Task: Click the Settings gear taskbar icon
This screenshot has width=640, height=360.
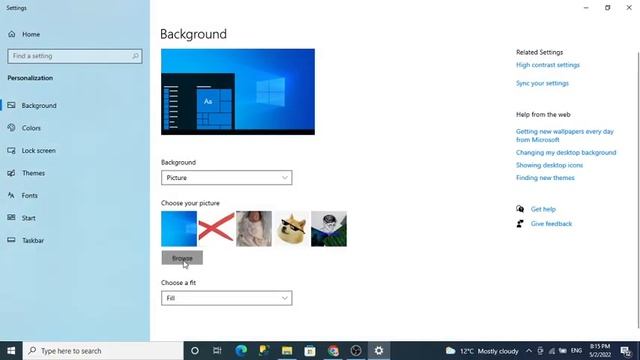Action: pyautogui.click(x=379, y=351)
